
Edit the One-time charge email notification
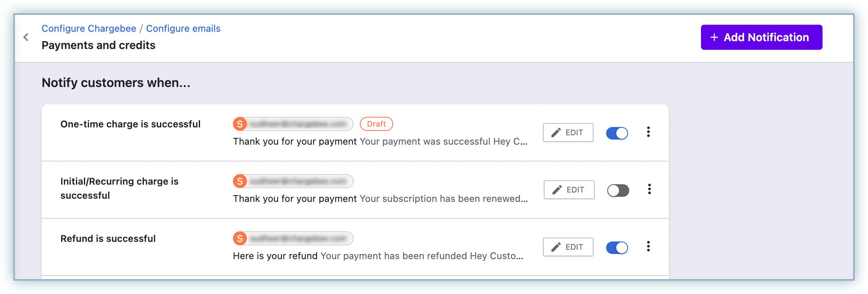coord(568,132)
